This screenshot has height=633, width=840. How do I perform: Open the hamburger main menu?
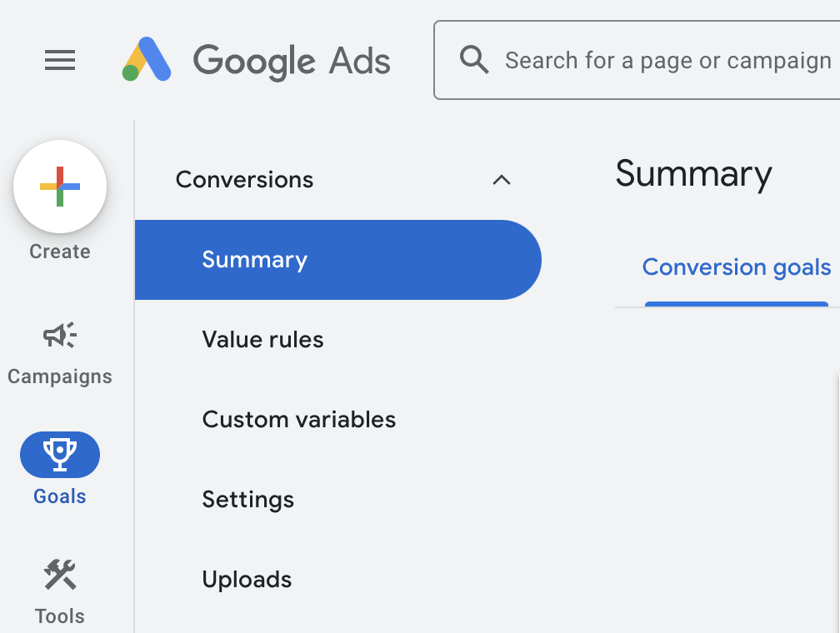coord(60,60)
